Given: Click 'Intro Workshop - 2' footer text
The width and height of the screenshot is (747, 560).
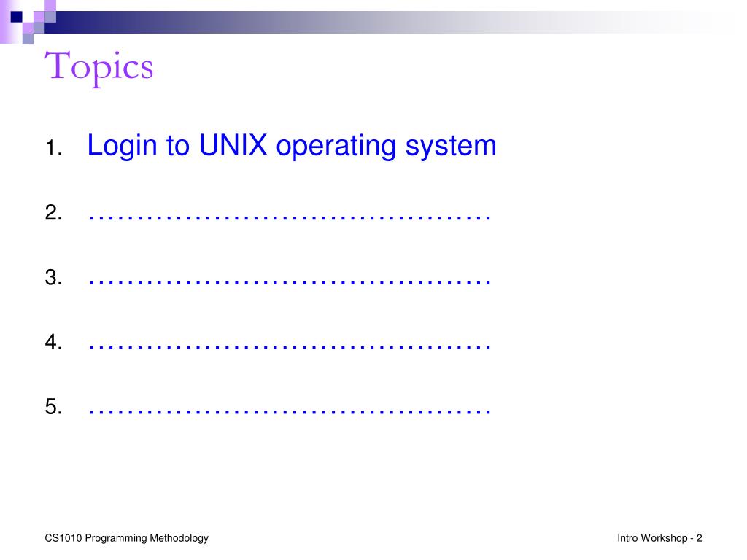Looking at the screenshot, I should click(x=659, y=539).
